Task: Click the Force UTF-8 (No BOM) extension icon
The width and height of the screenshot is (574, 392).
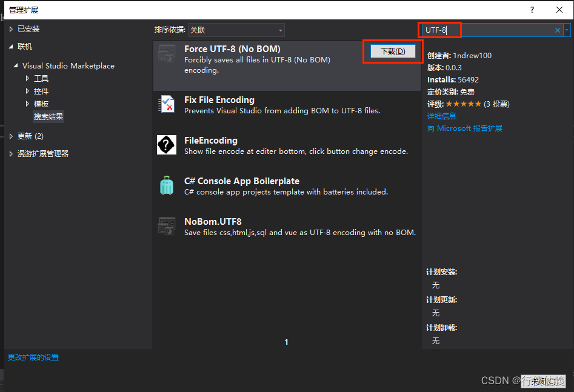Action: pos(167,53)
